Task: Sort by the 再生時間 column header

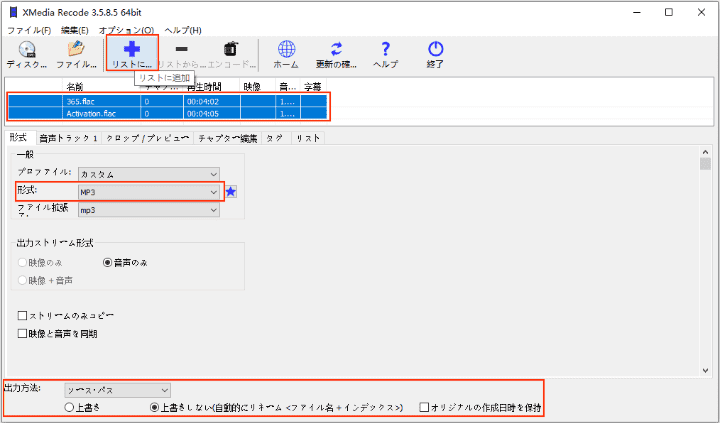Action: [211, 86]
